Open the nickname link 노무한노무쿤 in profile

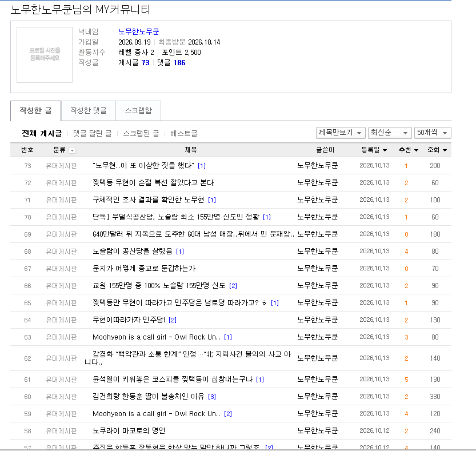tap(139, 31)
